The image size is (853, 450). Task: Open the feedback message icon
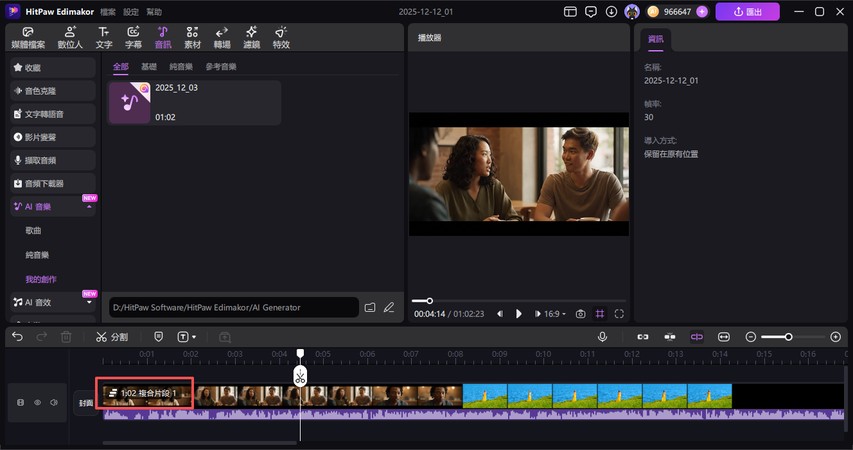(x=591, y=11)
